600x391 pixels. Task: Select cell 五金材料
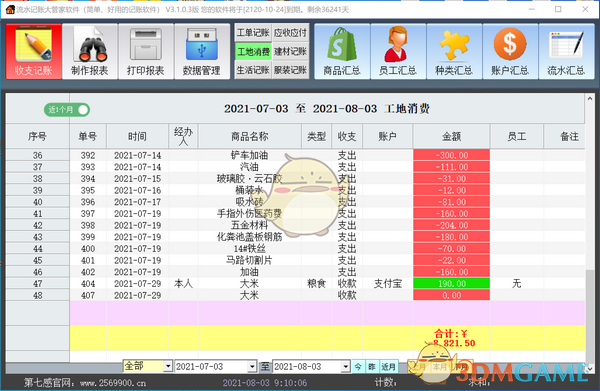click(250, 225)
